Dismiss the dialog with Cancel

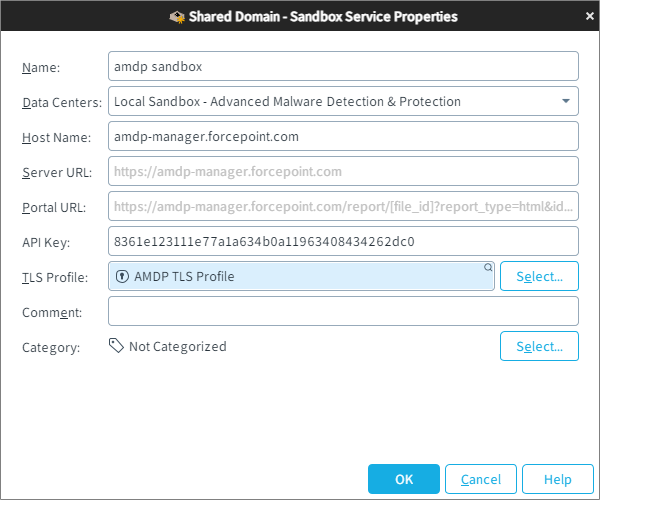(x=480, y=479)
